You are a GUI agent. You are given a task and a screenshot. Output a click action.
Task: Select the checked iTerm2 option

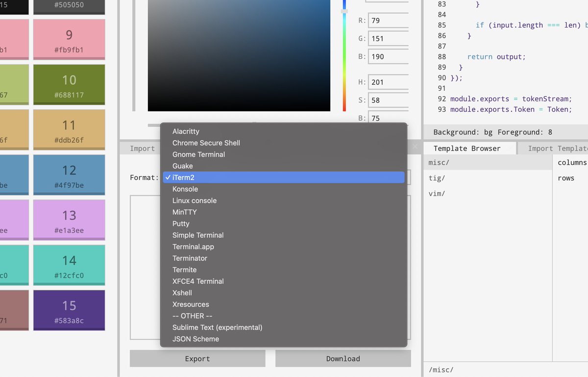(284, 177)
